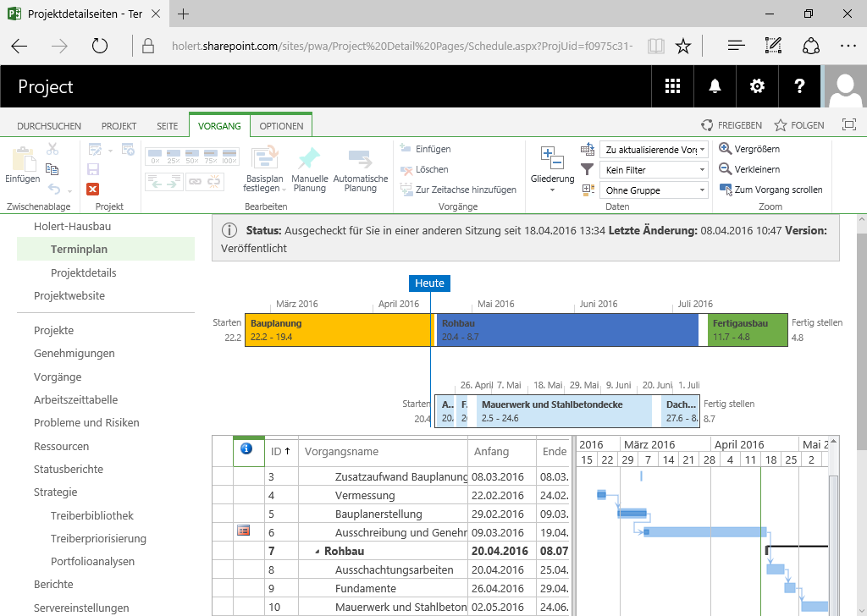Click the Undo arrow icon

pos(53,190)
